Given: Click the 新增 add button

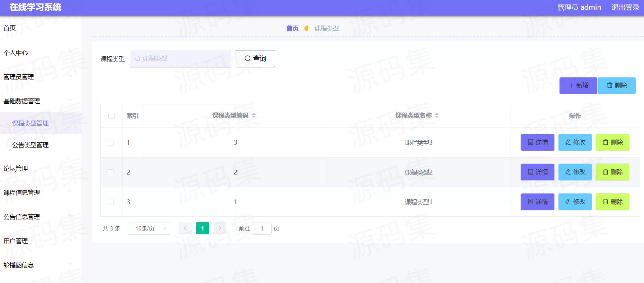Looking at the screenshot, I should (x=578, y=85).
